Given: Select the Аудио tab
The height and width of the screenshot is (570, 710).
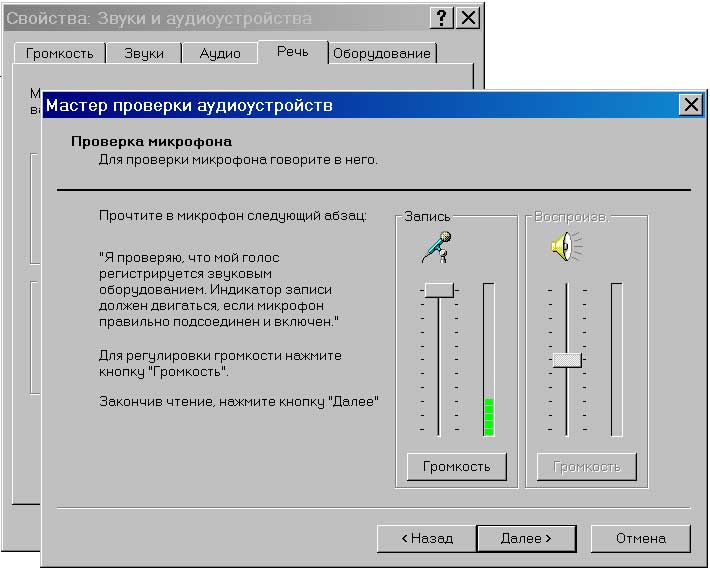Looking at the screenshot, I should pos(220,54).
